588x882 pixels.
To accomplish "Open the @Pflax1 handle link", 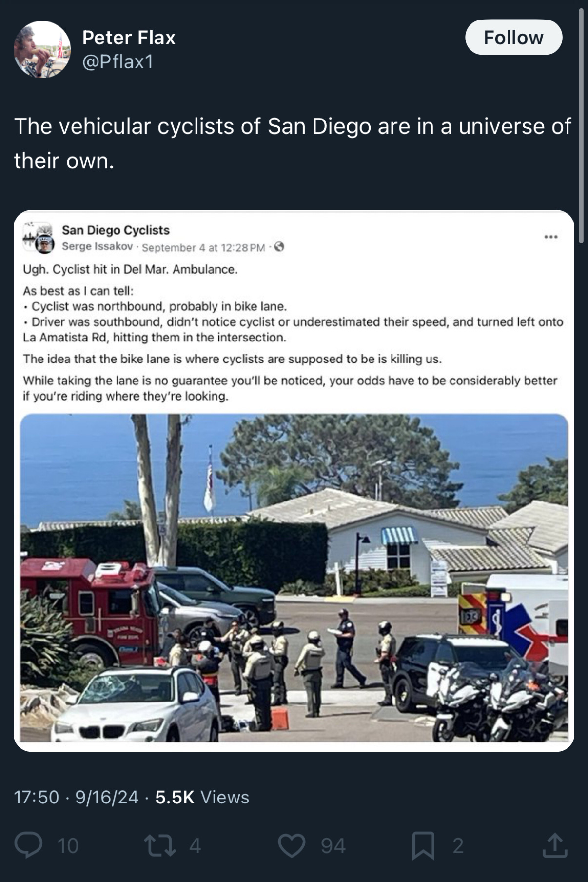I will coord(118,61).
